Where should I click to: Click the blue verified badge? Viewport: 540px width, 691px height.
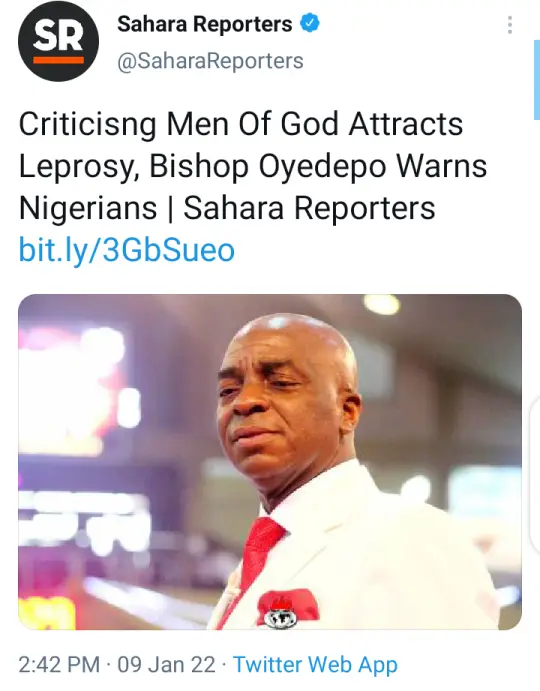[310, 23]
